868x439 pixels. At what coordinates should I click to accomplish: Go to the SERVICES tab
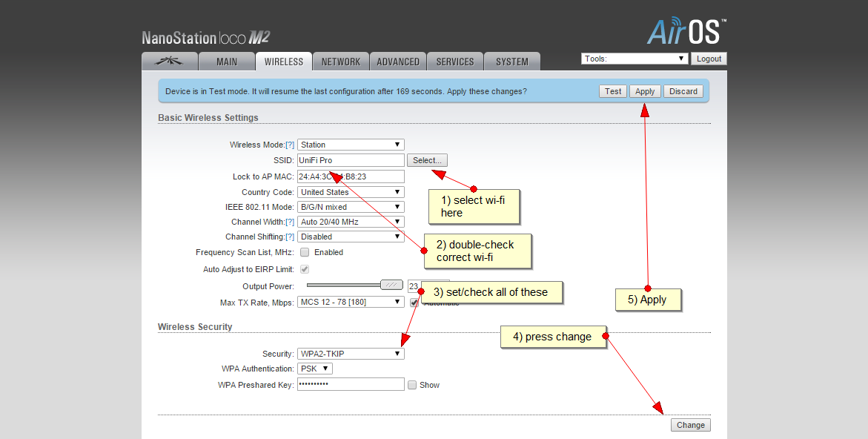pyautogui.click(x=455, y=62)
